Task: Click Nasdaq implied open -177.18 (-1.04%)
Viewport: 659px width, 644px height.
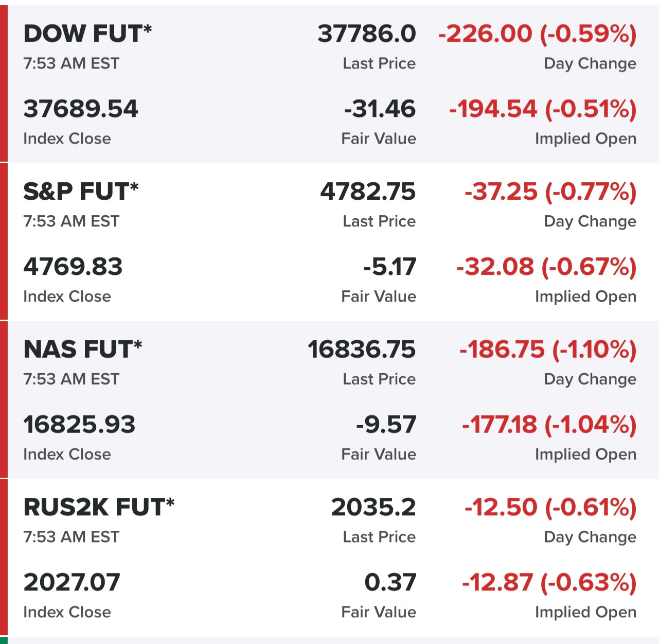Action: pyautogui.click(x=549, y=425)
